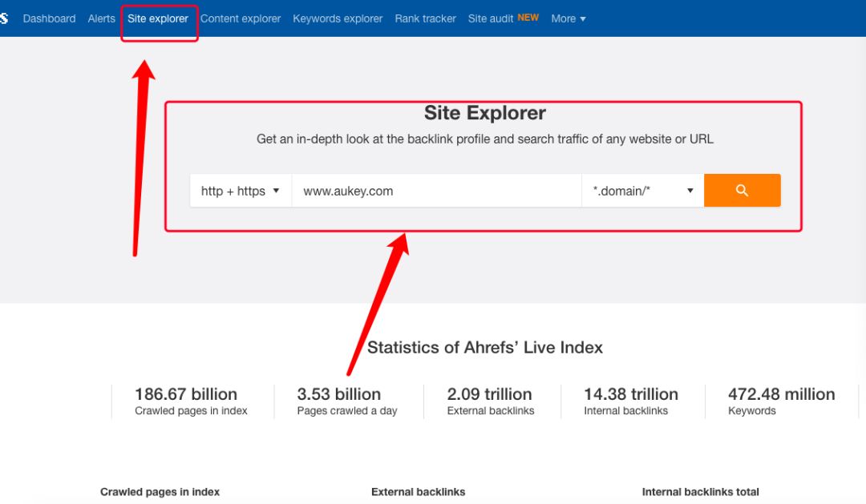
Task: Click the 472.48 million keywords stat
Action: [x=782, y=401]
